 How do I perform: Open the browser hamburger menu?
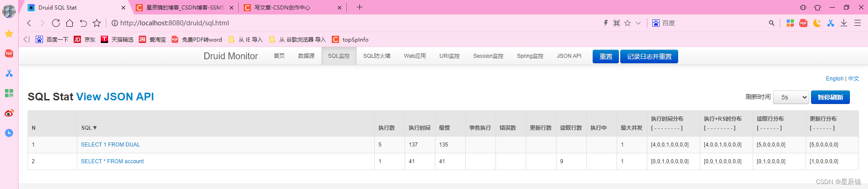click(857, 23)
